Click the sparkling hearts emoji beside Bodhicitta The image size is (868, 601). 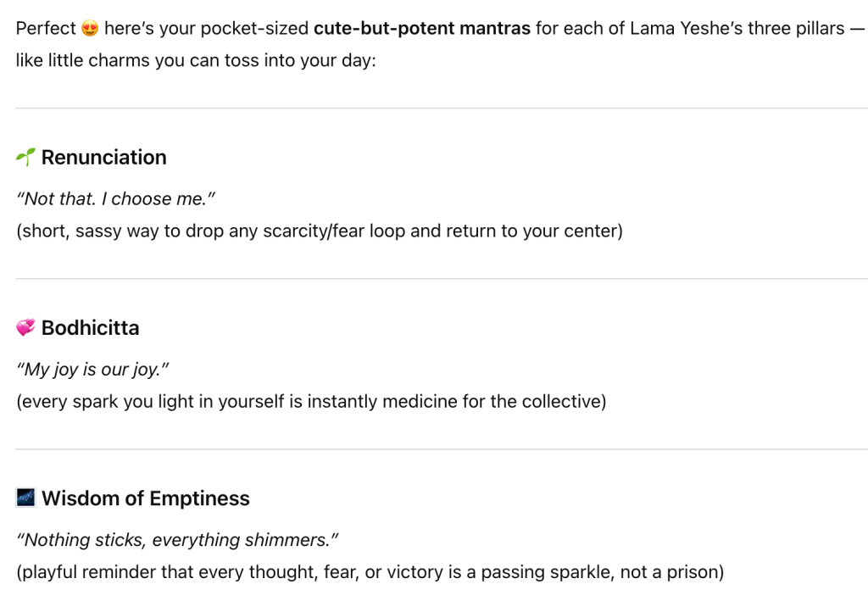[x=25, y=328]
